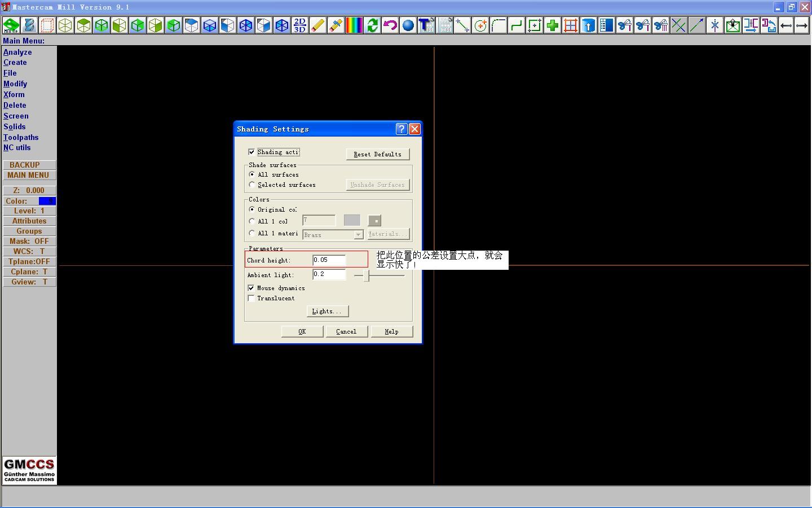Select the line with endpoints tool
Screen dimensions: 812x508
pos(462,25)
